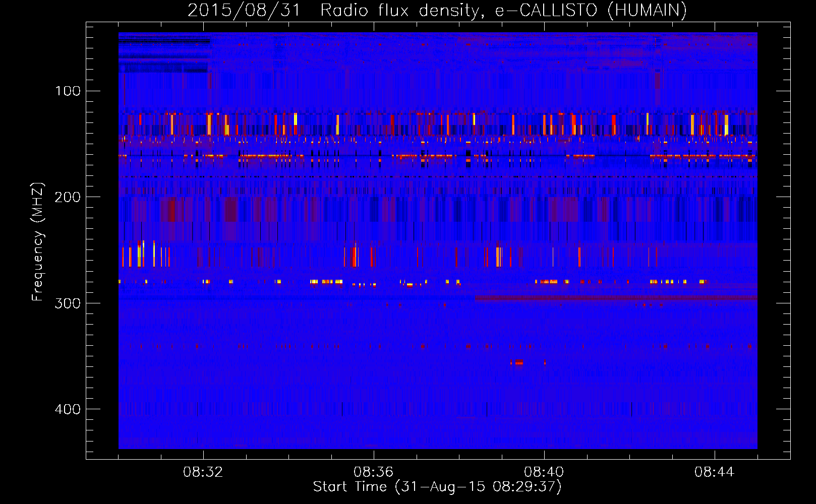Select the 200 MHz frequency axis label

click(x=68, y=197)
